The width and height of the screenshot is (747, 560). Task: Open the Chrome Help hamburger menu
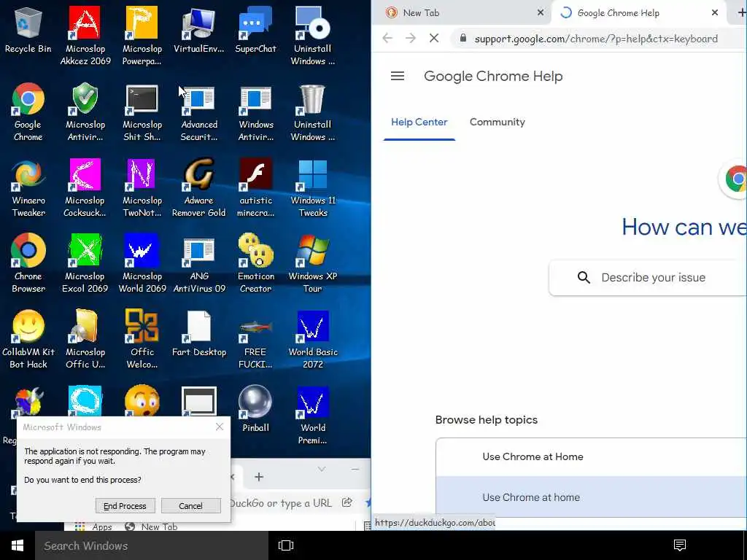coord(398,76)
